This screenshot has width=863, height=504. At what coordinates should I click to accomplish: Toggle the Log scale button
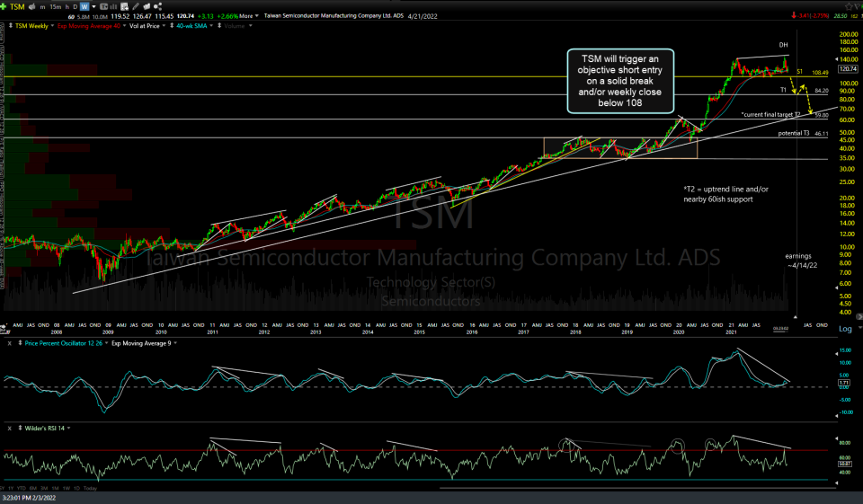845,329
